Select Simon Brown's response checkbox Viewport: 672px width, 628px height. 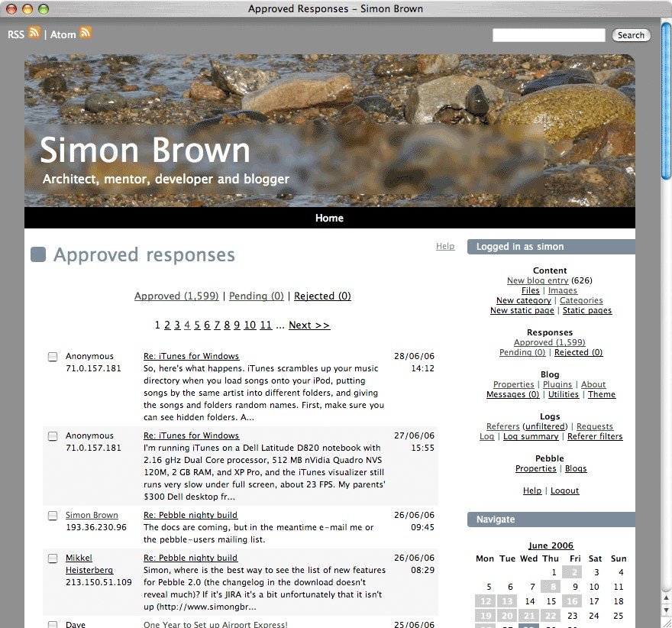52,515
